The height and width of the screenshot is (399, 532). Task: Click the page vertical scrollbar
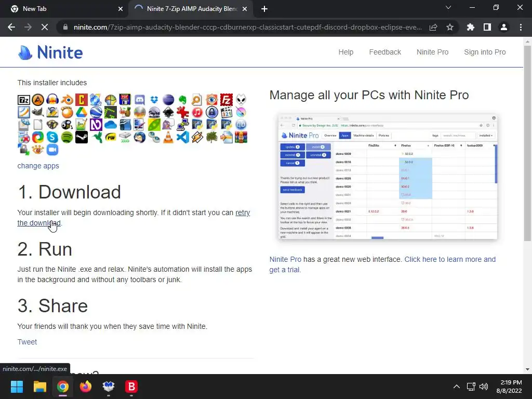[527, 143]
